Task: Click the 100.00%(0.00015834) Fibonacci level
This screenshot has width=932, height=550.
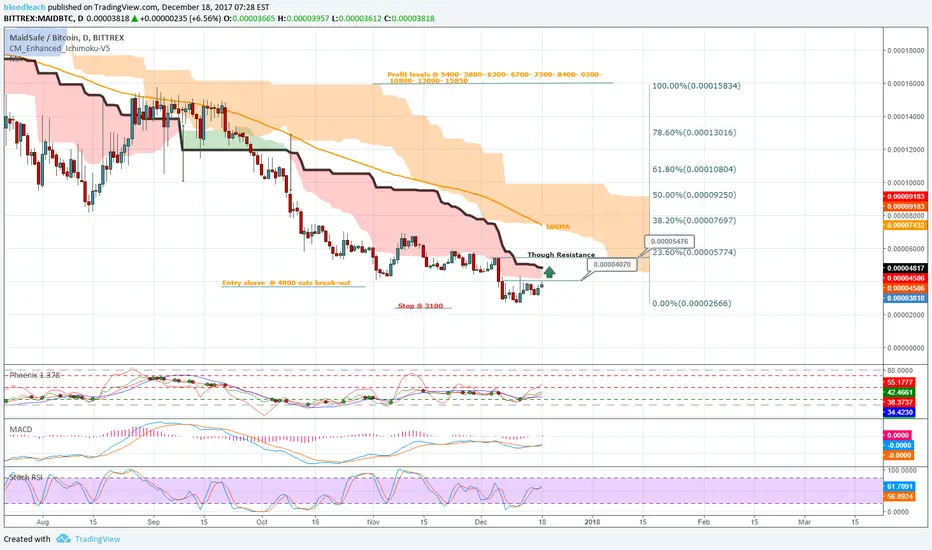Action: click(x=697, y=86)
